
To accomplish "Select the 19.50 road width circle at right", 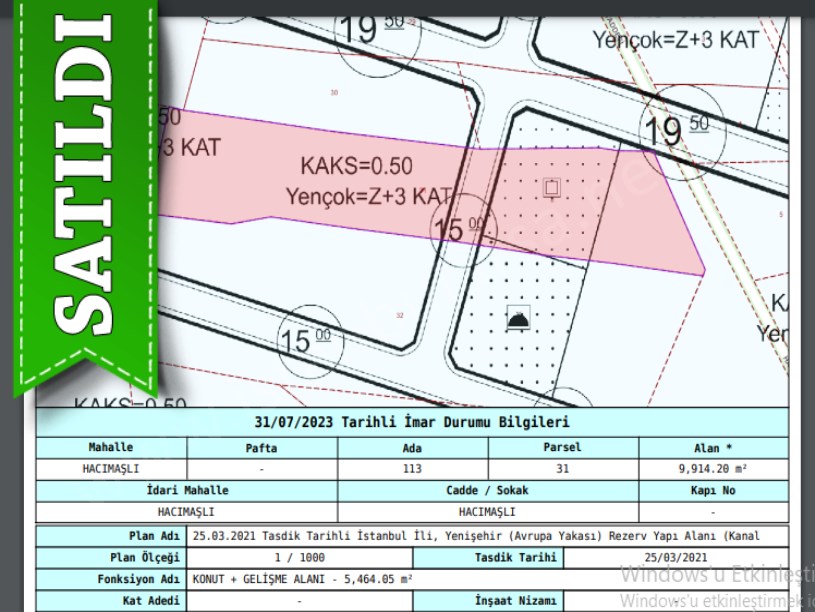I will (x=676, y=130).
